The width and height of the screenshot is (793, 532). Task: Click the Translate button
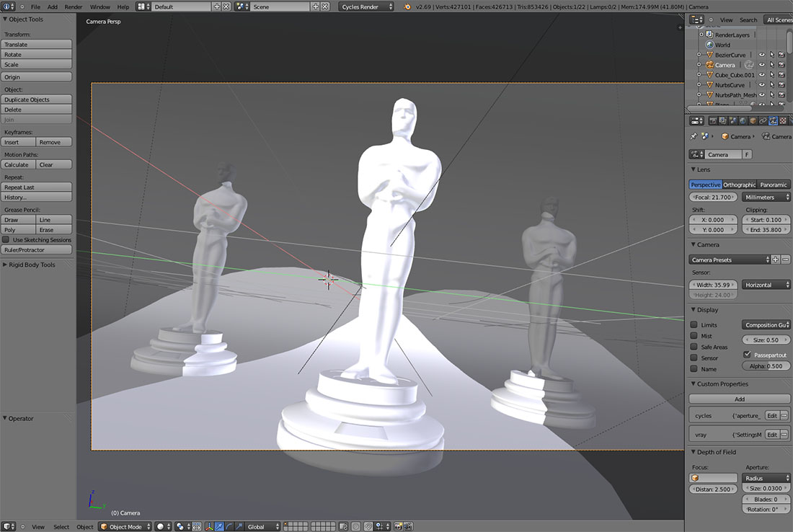37,45
